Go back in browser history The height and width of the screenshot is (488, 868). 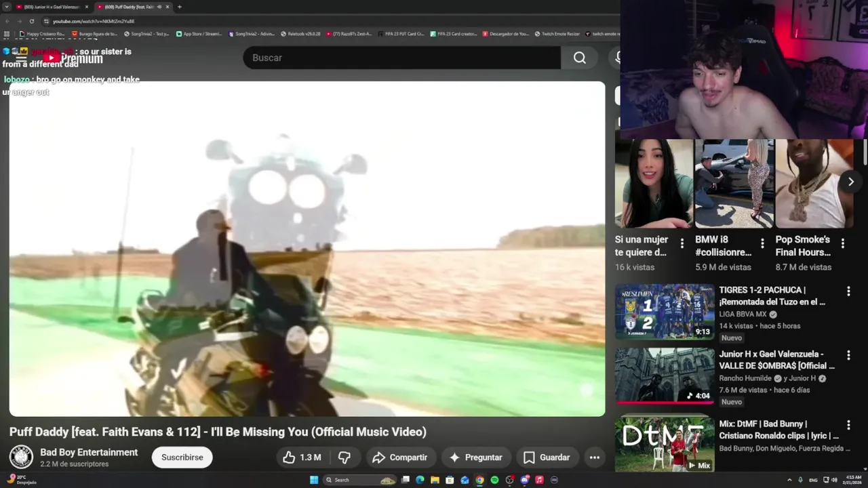pos(7,21)
